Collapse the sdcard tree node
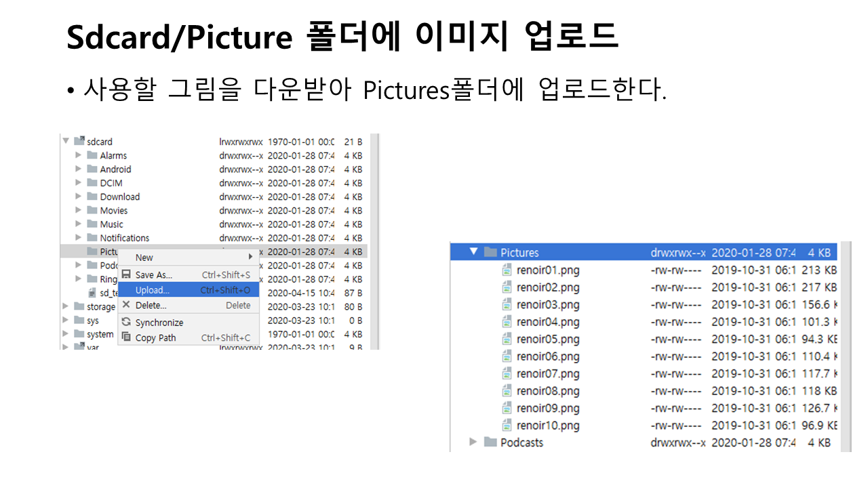The image size is (868, 488). pos(66,142)
